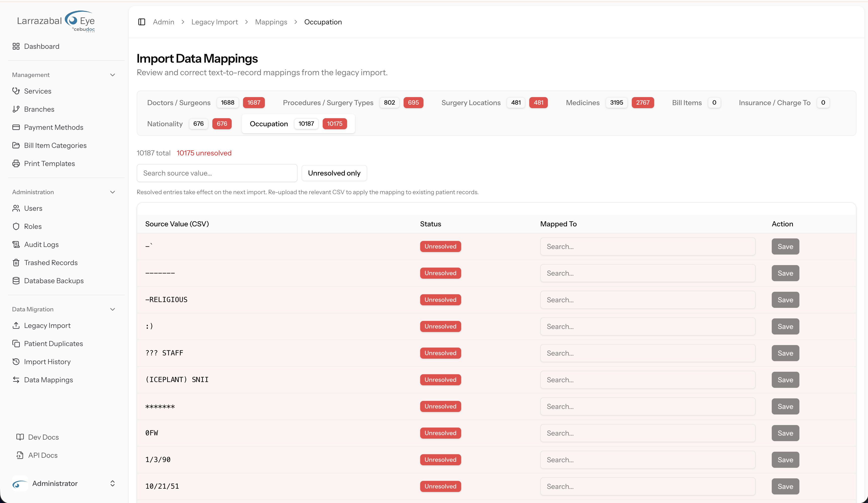The width and height of the screenshot is (868, 503).
Task: Open Mapped To search for ??? STAFF row
Action: (648, 353)
